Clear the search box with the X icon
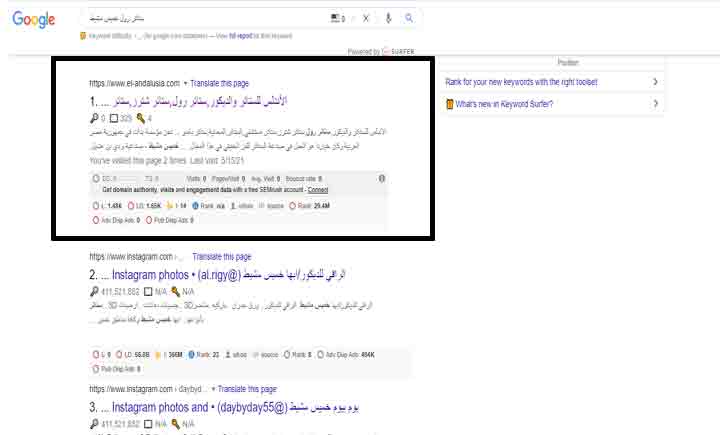 [x=365, y=18]
